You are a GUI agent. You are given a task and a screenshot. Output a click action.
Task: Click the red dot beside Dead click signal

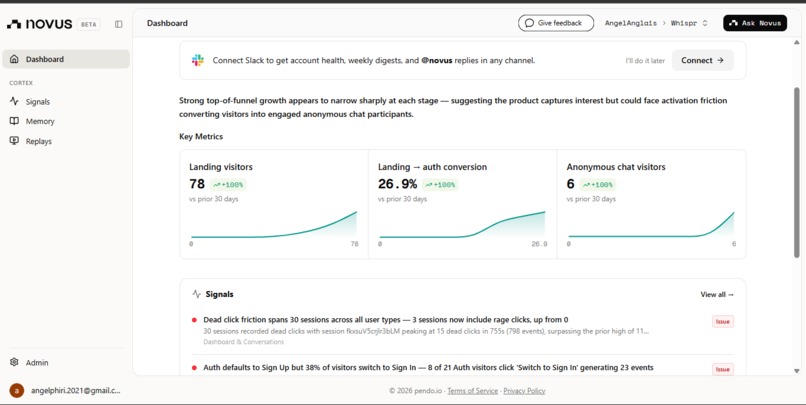194,320
